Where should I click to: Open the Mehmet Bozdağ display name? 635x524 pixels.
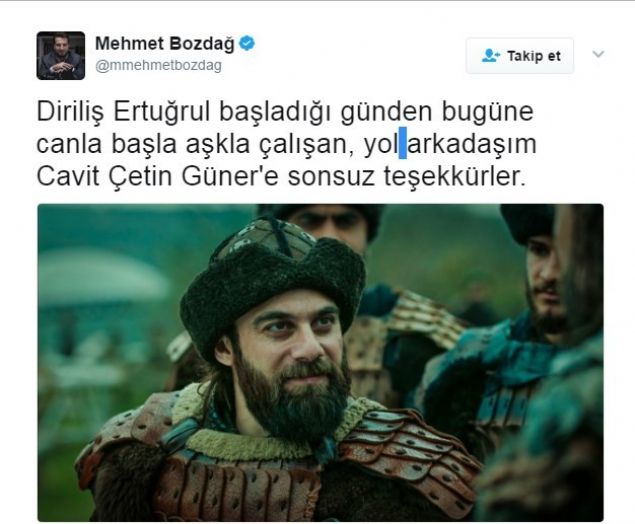pos(165,43)
